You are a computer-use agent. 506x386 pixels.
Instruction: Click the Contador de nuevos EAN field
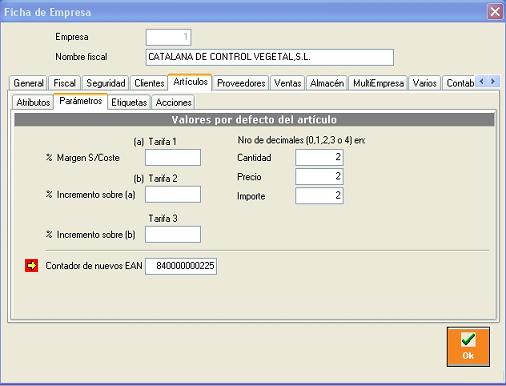click(181, 266)
